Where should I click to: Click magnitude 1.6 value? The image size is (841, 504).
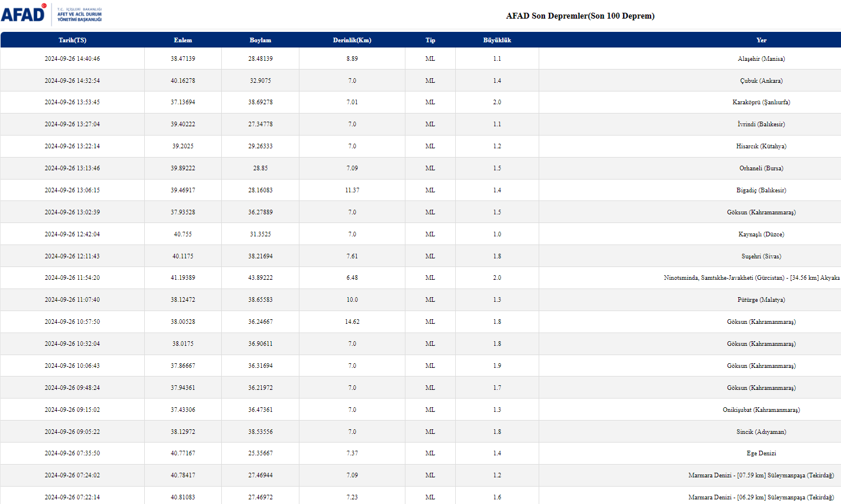click(x=498, y=497)
